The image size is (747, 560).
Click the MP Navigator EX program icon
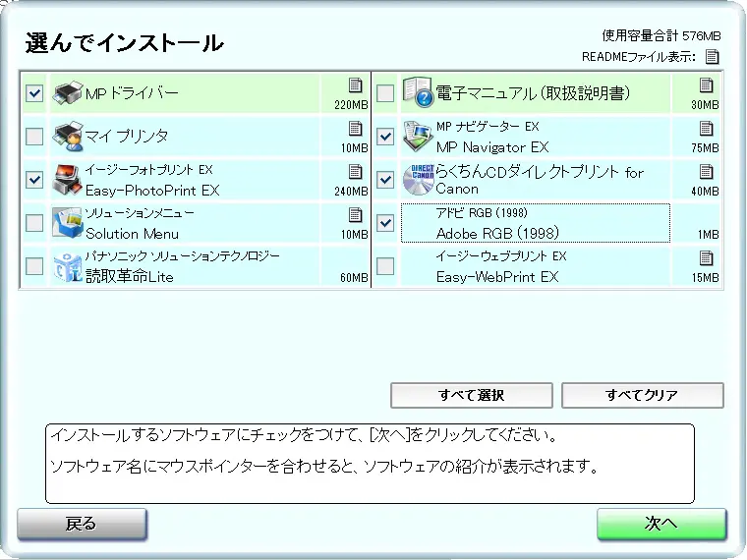[418, 137]
